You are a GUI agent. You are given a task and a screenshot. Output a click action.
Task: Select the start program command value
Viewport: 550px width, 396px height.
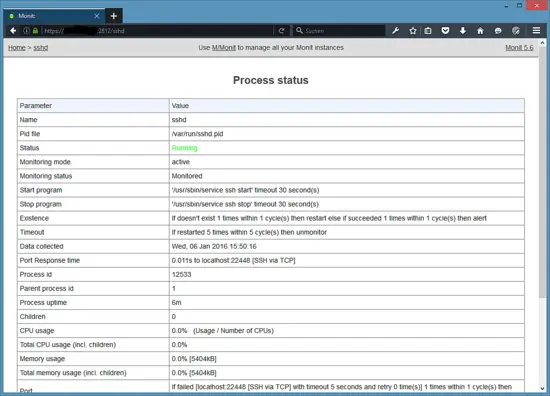click(245, 190)
